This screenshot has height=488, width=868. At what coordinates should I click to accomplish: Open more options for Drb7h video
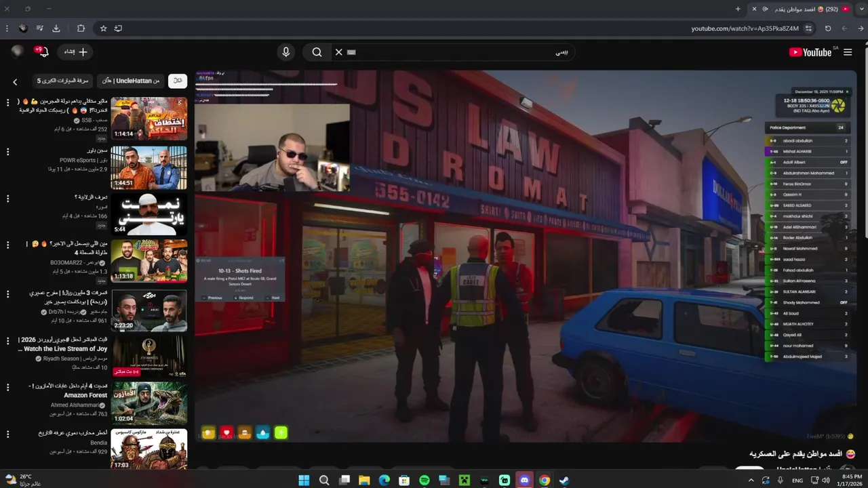click(x=8, y=294)
